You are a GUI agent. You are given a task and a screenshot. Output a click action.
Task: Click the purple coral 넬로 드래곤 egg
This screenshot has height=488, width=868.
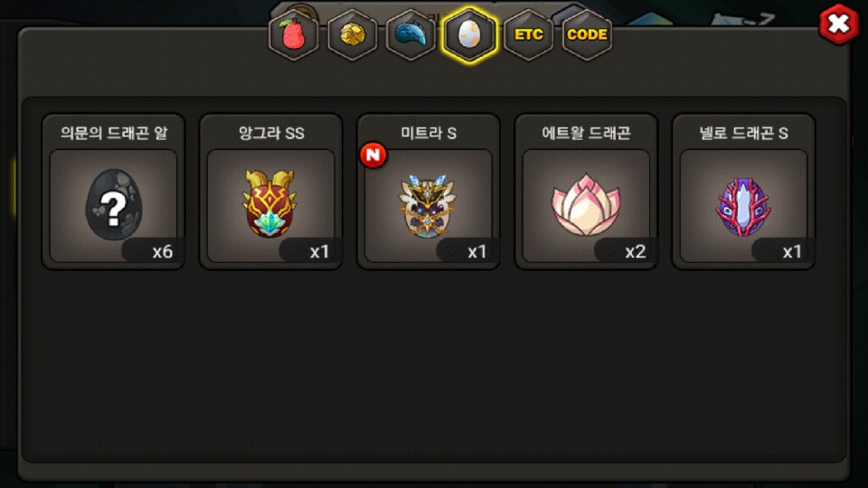tap(743, 206)
